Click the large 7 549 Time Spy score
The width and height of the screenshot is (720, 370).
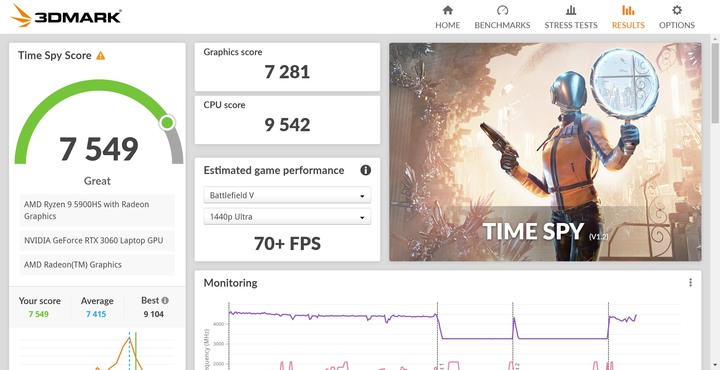[x=99, y=149]
